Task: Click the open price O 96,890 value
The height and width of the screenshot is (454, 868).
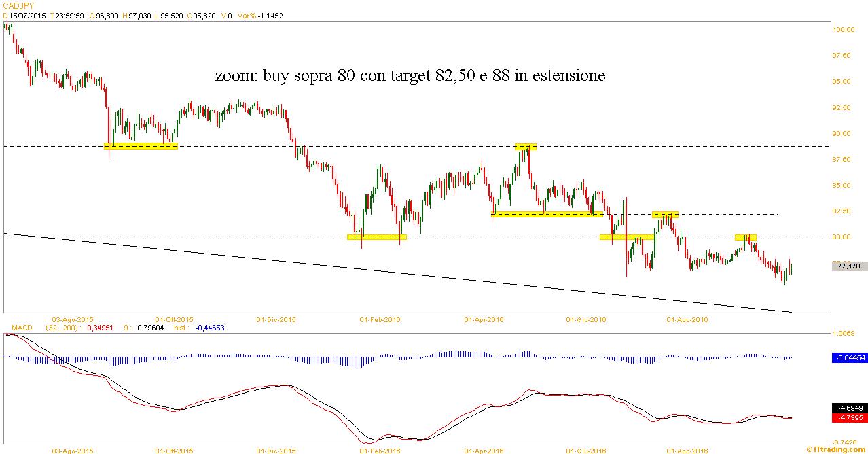Action: 109,15
